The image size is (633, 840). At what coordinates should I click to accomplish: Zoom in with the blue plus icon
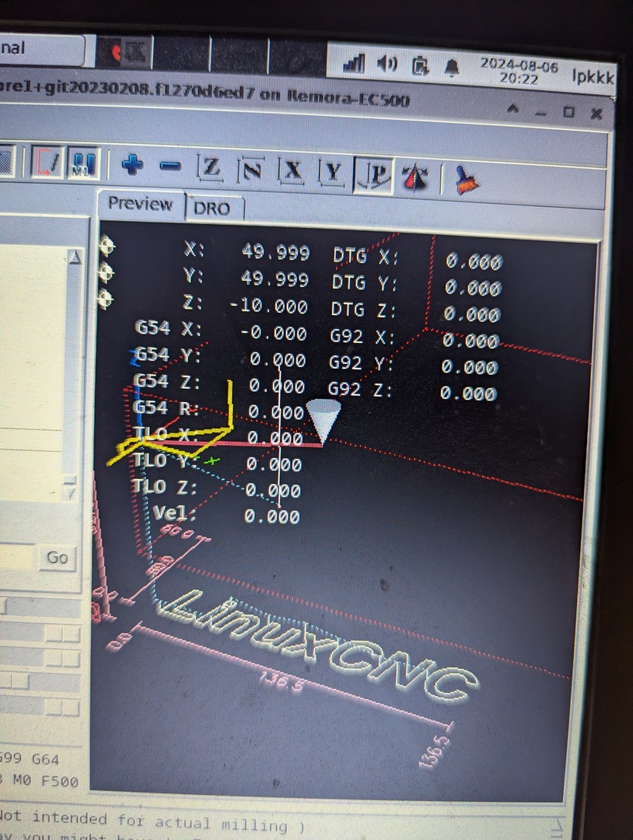(x=131, y=166)
